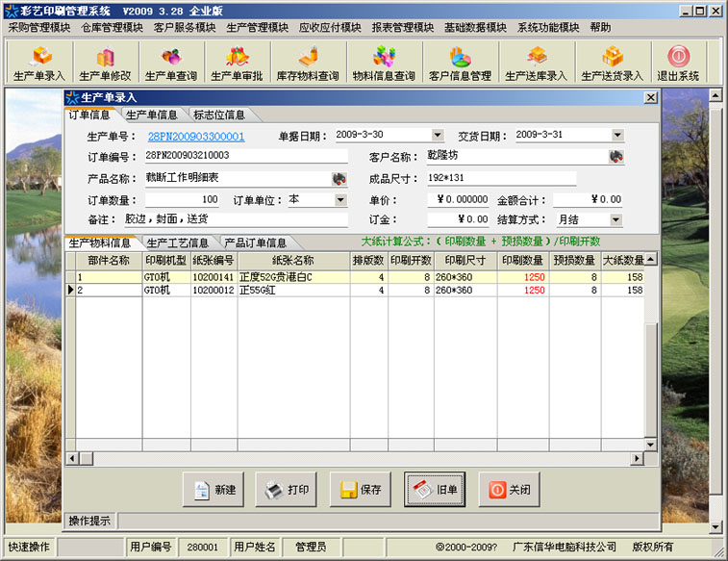Open the 结算方式 dropdown
The height and width of the screenshot is (561, 728).
click(615, 220)
